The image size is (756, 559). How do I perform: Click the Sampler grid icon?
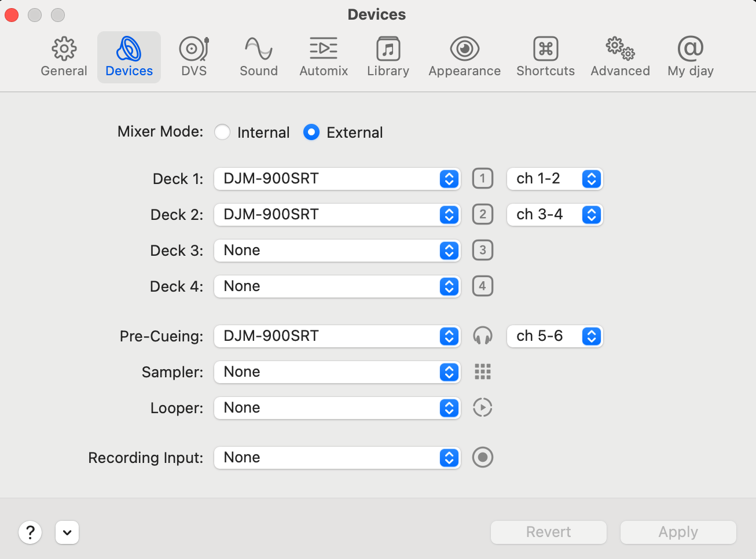click(482, 372)
